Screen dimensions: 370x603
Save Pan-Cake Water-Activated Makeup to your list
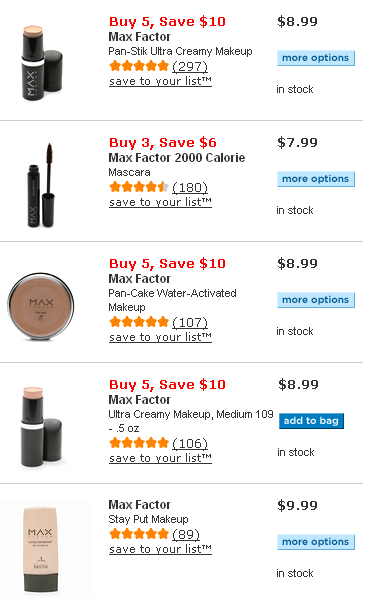click(x=160, y=337)
